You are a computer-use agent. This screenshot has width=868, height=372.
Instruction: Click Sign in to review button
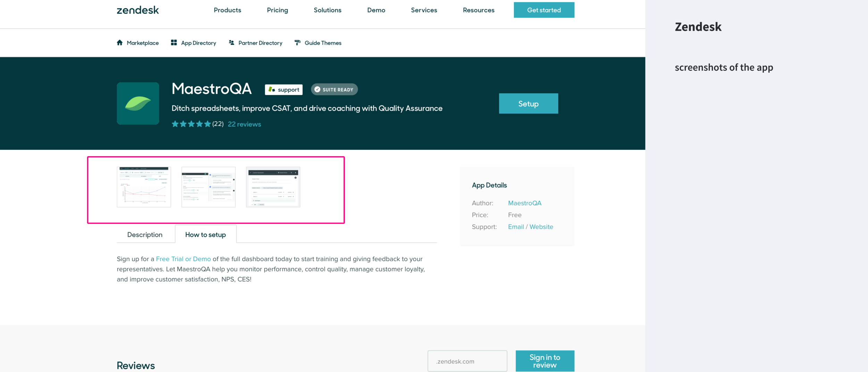click(x=545, y=361)
